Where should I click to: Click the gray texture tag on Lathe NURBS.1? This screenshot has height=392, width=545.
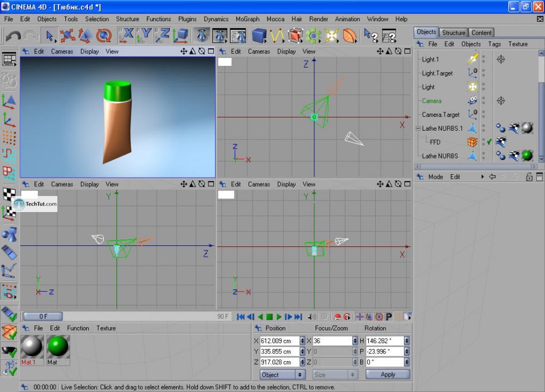click(x=527, y=128)
